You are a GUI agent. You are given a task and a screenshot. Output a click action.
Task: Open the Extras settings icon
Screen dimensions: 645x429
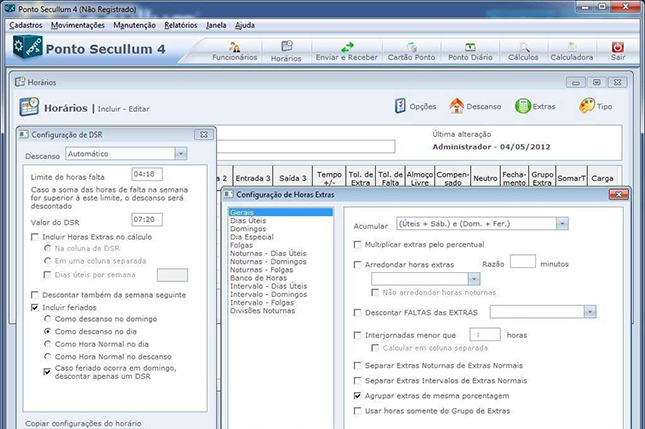[x=535, y=106]
